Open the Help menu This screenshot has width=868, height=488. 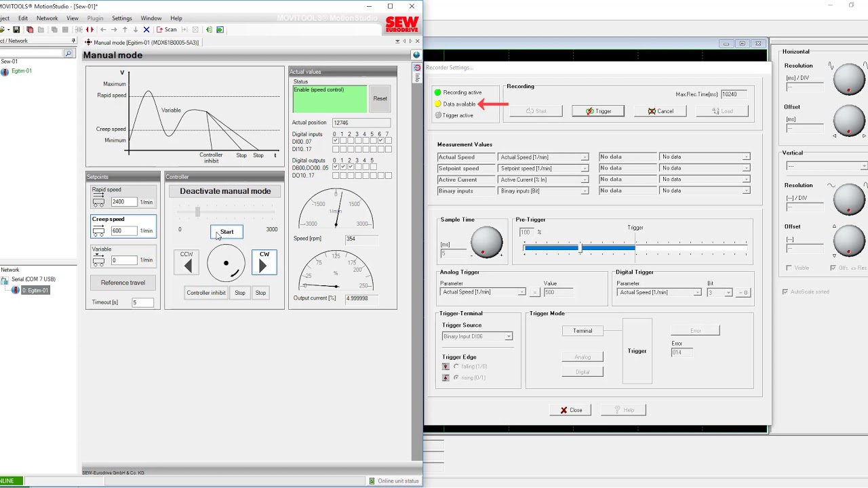176,18
